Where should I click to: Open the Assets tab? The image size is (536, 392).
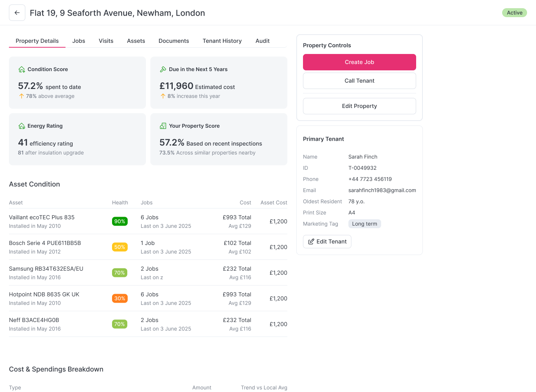pos(136,41)
